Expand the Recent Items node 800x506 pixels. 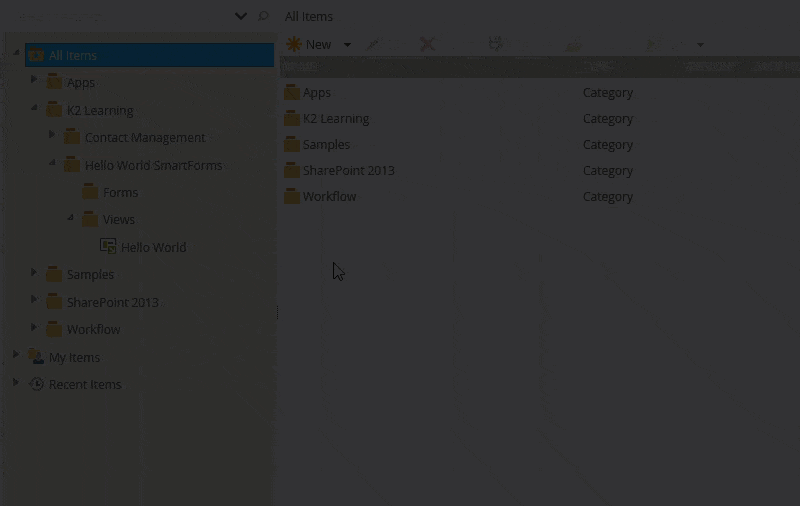point(16,383)
